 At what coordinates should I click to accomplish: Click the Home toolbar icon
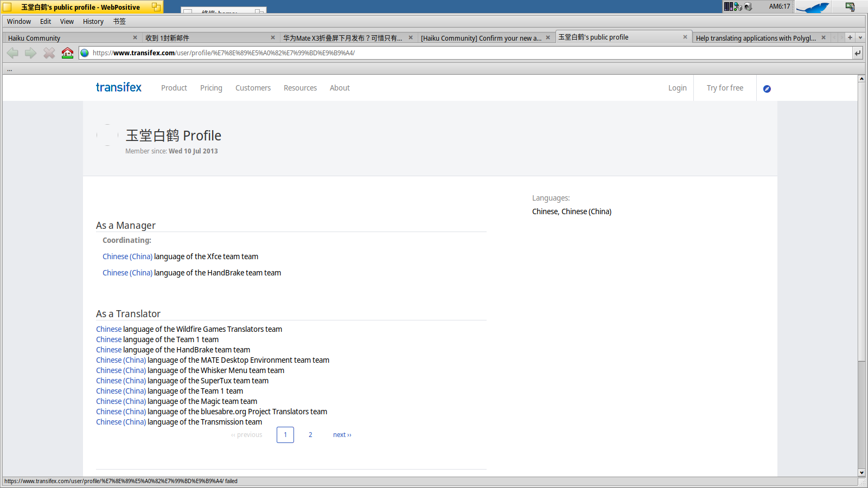pos(67,53)
